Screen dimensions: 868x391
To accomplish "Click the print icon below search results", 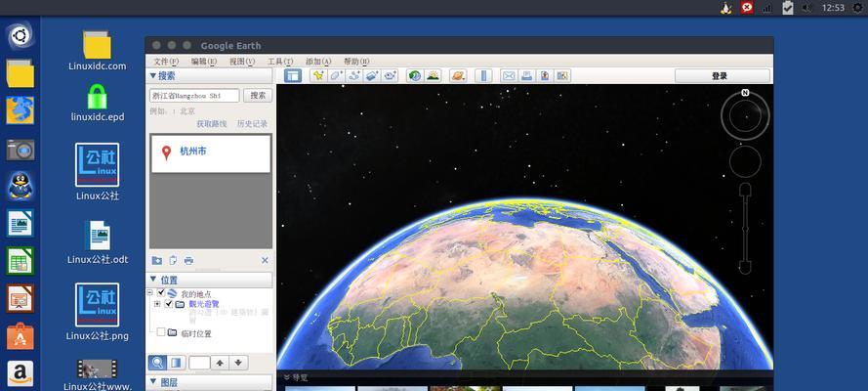I will click(x=188, y=260).
